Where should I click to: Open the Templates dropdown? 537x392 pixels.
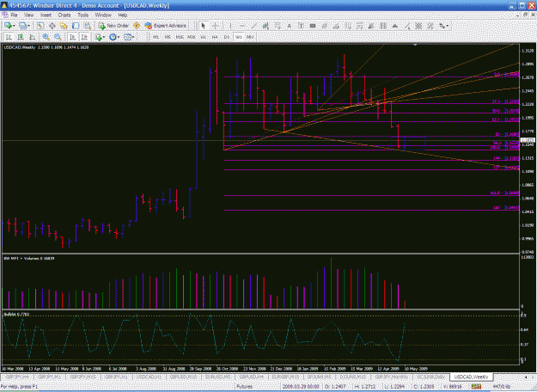pos(129,37)
